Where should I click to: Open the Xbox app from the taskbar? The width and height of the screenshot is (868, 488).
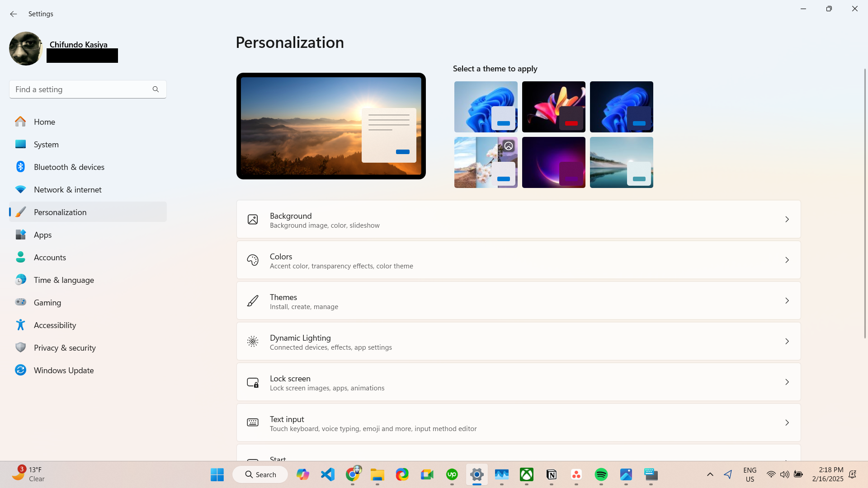click(x=527, y=474)
